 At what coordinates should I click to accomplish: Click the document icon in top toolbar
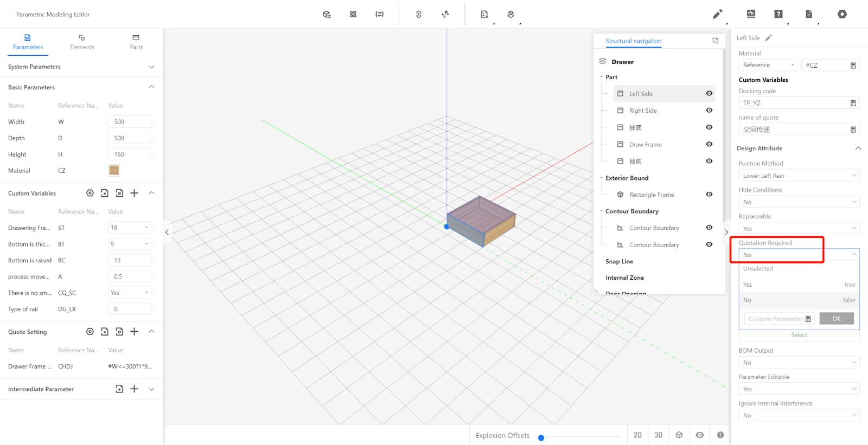808,14
